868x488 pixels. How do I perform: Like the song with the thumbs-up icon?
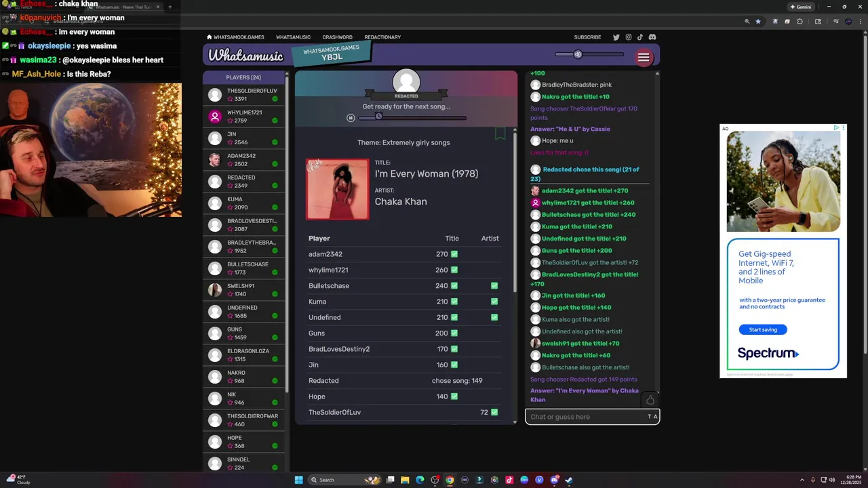point(650,400)
